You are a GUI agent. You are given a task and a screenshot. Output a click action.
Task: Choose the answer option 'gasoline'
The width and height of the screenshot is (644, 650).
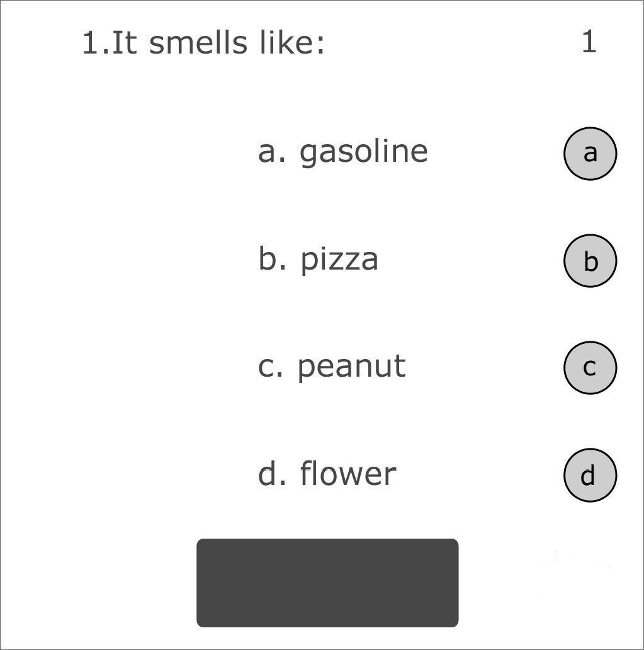343,151
